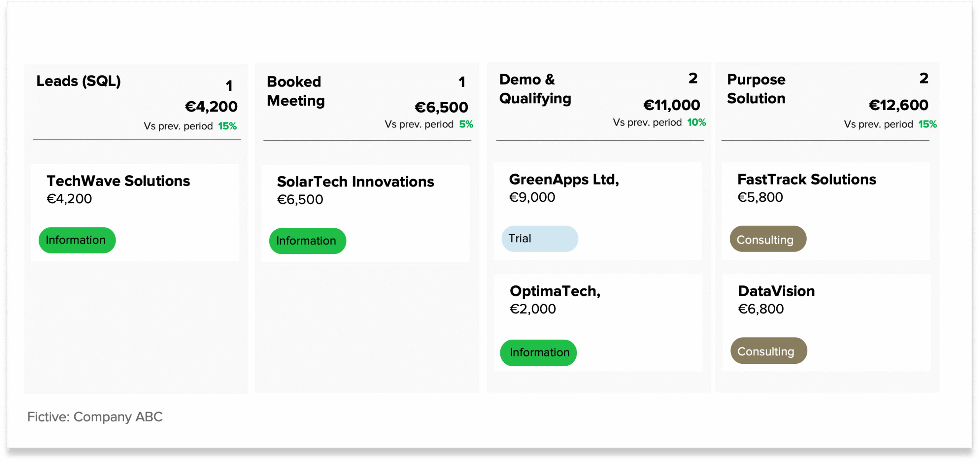Click the Information tag on OptimaTech
The image size is (980, 463).
pyautogui.click(x=538, y=353)
